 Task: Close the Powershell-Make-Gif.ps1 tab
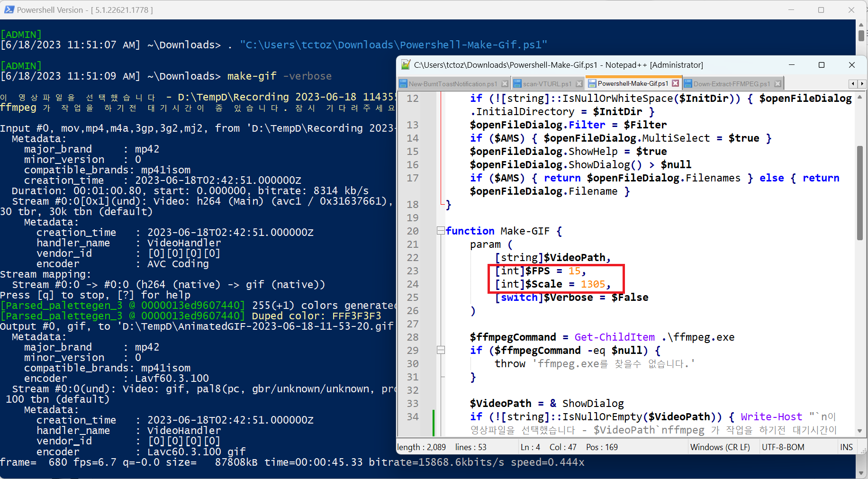[676, 83]
